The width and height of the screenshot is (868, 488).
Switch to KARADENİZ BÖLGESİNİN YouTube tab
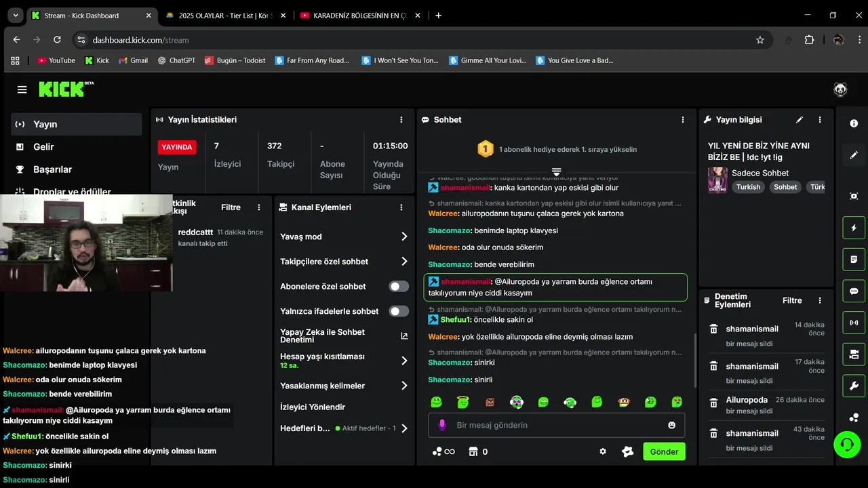coord(359,16)
